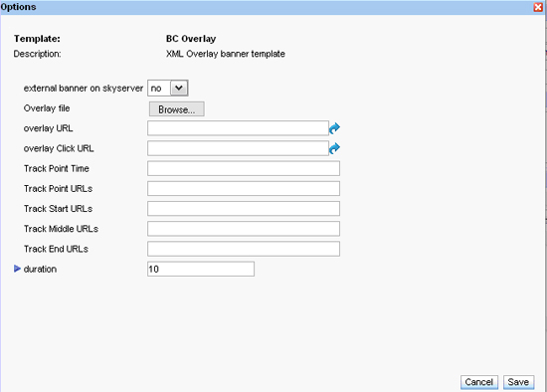Click the blue arrow icon beside overlay URL
The image size is (547, 392).
pyautogui.click(x=334, y=128)
